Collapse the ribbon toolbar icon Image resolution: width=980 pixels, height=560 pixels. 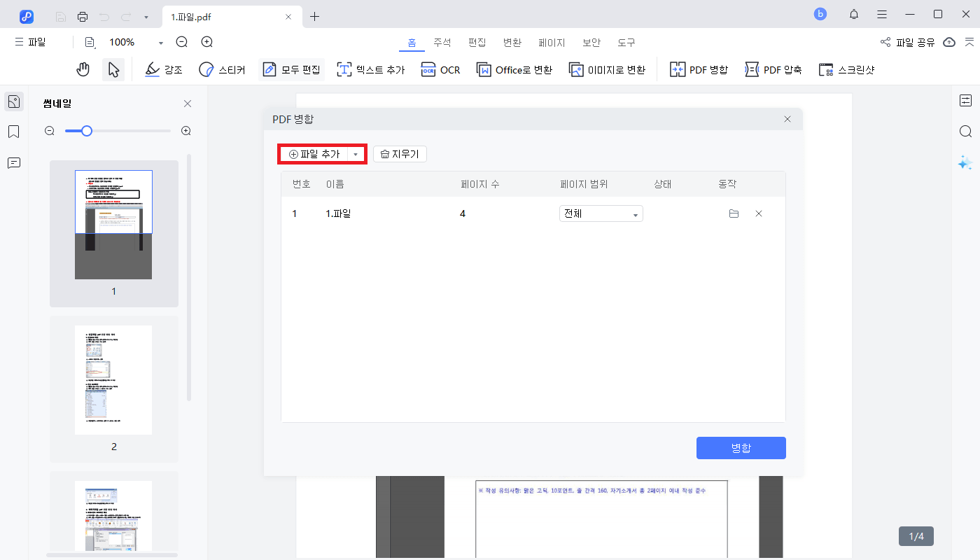click(x=969, y=42)
